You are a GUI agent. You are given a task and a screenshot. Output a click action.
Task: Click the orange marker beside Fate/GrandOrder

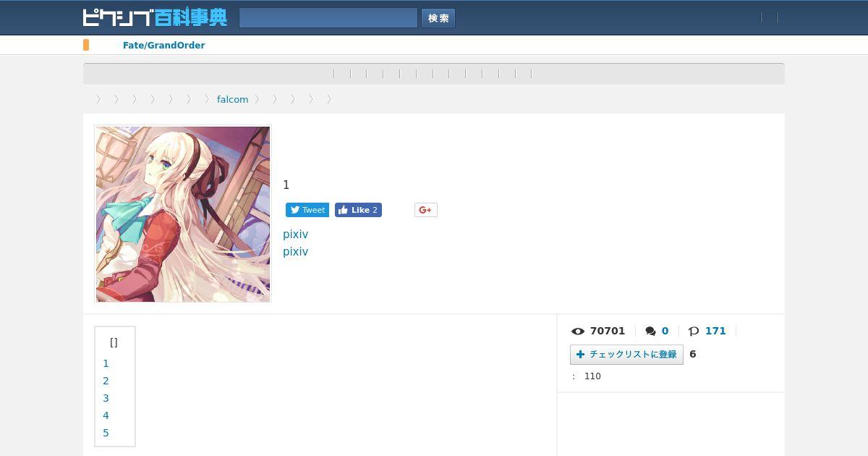click(x=86, y=45)
